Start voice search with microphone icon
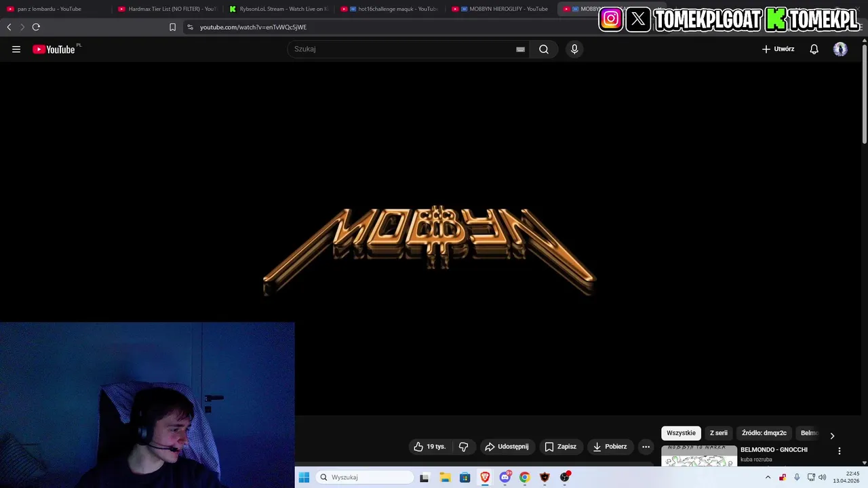Screen dimensions: 868x488 click(x=574, y=49)
